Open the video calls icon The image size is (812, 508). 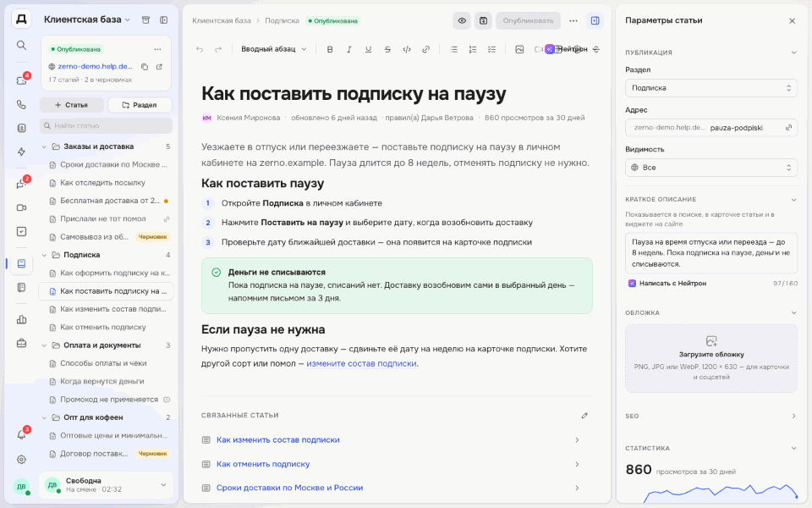pos(21,208)
